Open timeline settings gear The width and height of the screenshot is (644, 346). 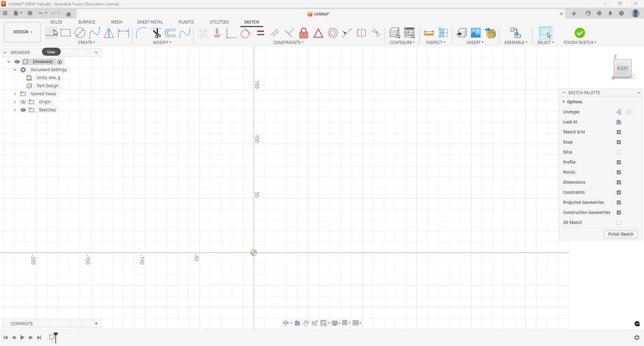tap(637, 337)
